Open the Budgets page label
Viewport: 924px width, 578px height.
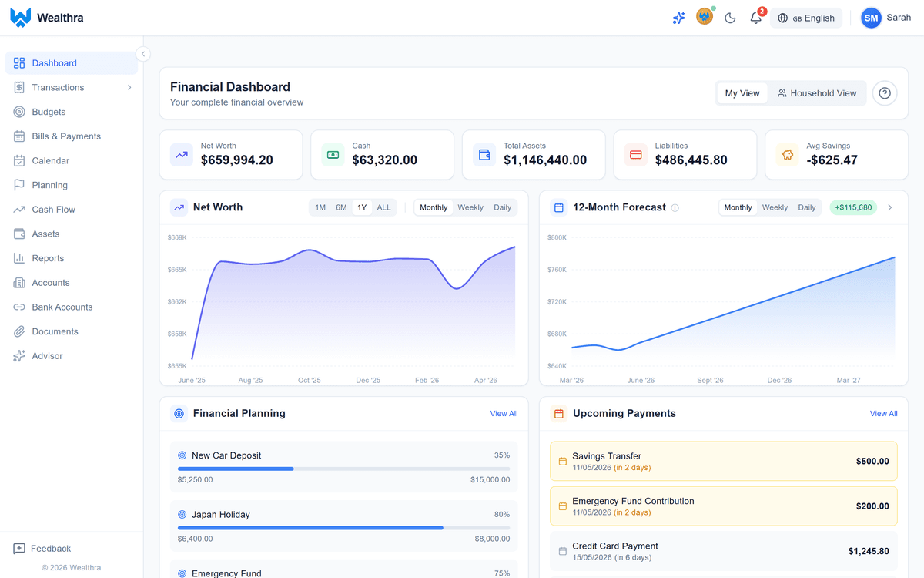pos(49,112)
